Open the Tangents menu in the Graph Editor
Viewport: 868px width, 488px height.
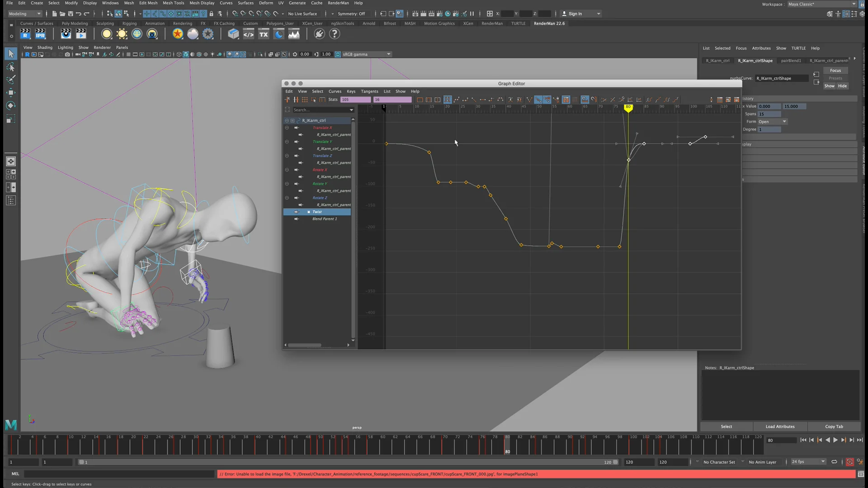point(369,91)
